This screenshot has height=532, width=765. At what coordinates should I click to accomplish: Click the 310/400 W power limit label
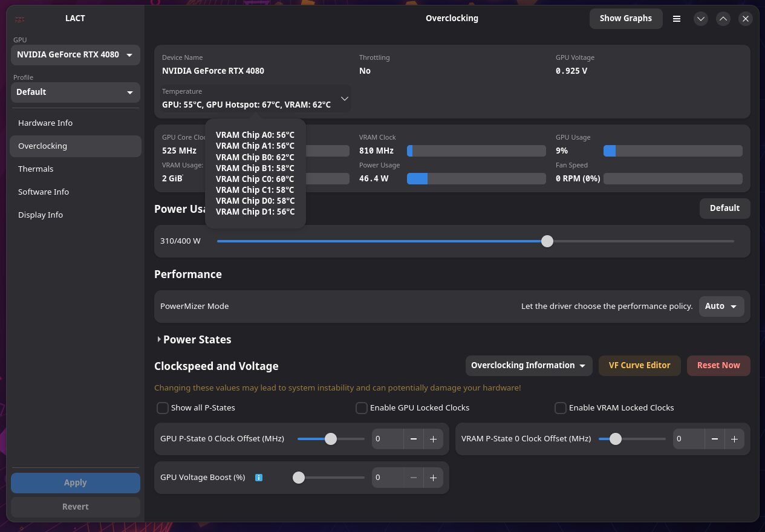coord(180,241)
